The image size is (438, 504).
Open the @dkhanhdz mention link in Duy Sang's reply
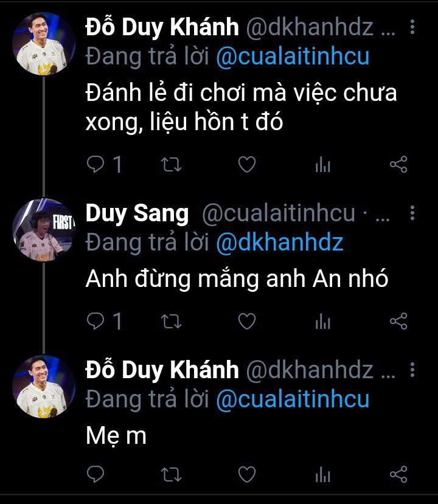[x=280, y=243]
